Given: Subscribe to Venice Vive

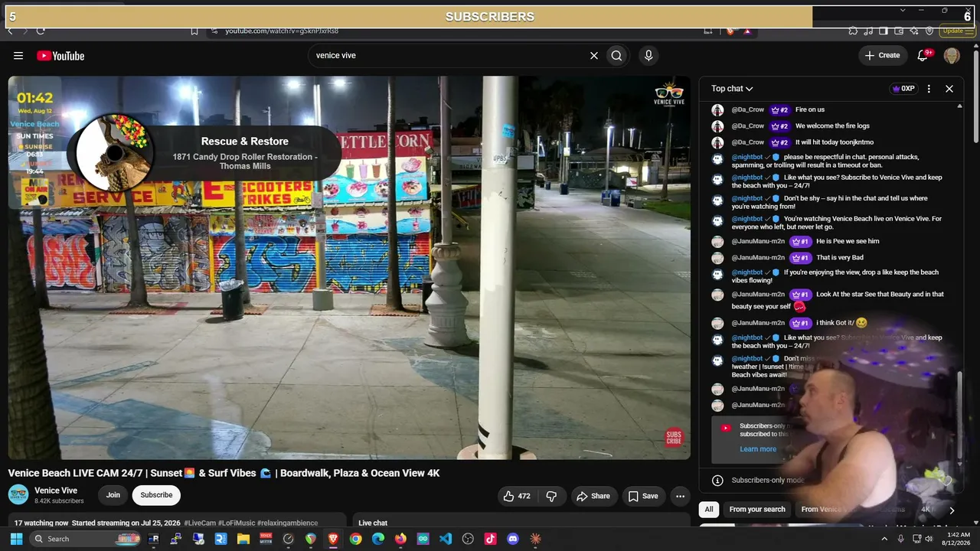Looking at the screenshot, I should click(x=156, y=495).
